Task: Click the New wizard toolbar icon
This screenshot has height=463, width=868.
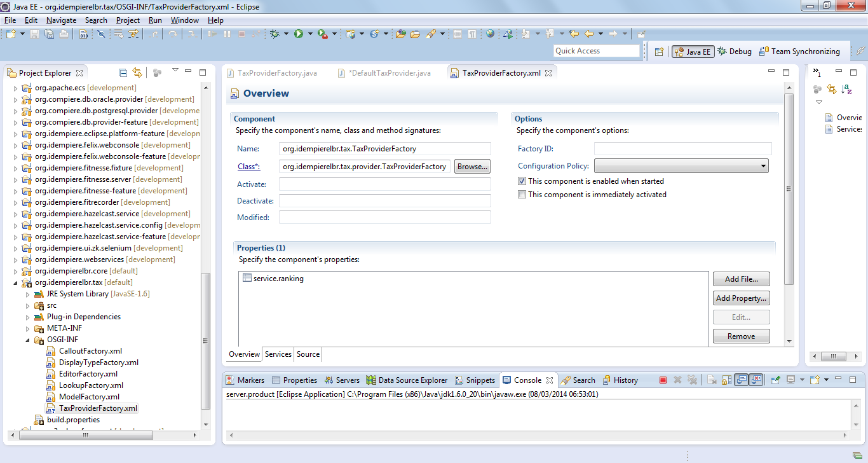Action: pyautogui.click(x=11, y=34)
